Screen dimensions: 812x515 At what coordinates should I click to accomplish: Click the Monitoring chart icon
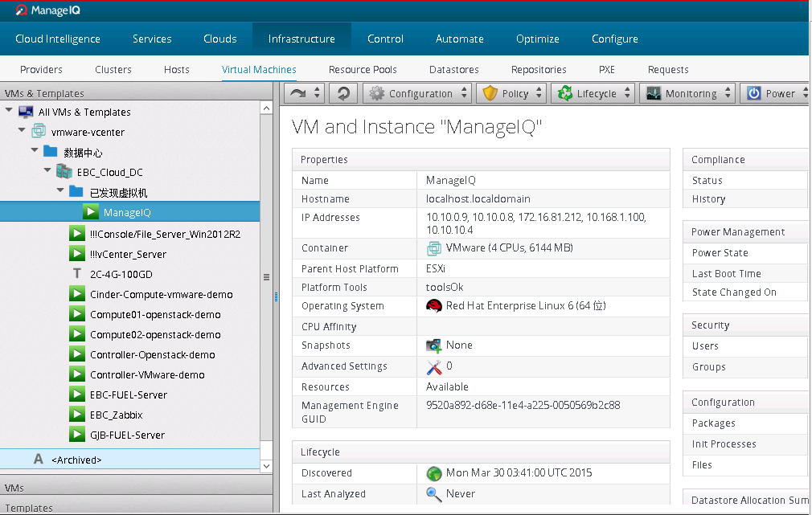point(654,93)
